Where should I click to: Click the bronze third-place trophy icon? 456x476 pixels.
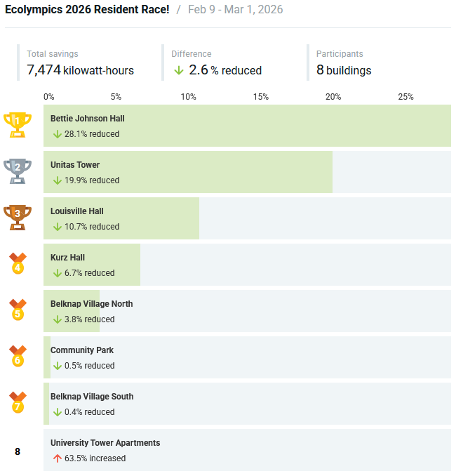point(18,217)
